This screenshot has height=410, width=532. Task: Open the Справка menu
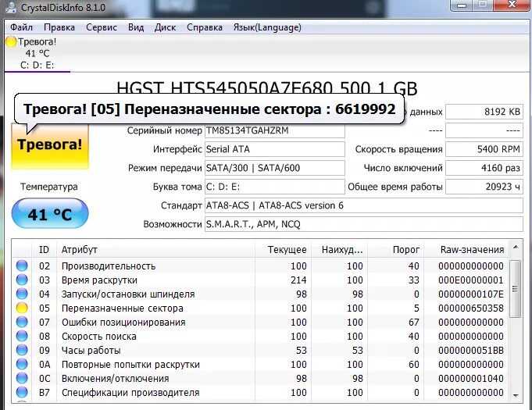click(205, 27)
